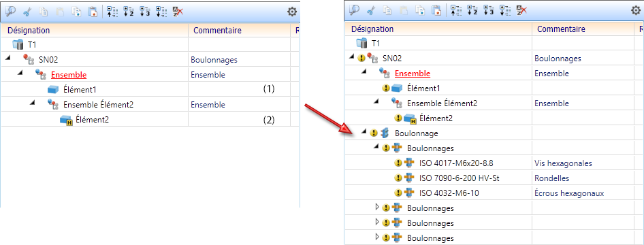Click the 'Boulonnages' comment of SN02 in the right panel
This screenshot has height=245, width=644.
[x=558, y=59]
